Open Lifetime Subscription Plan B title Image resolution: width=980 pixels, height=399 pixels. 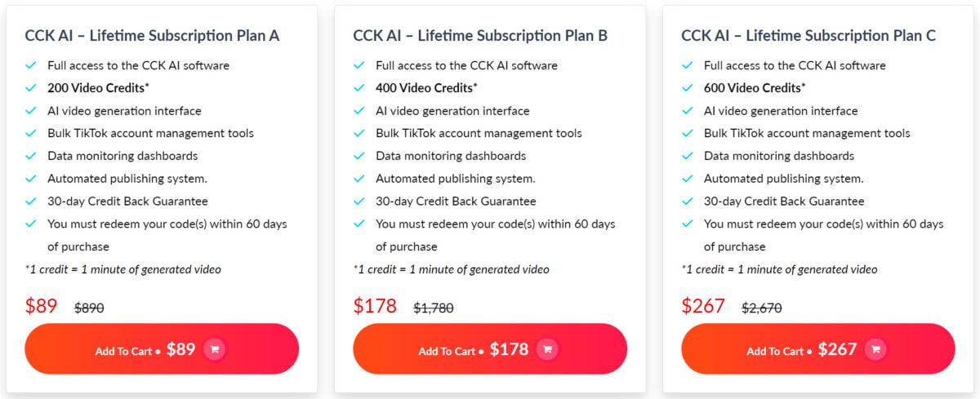[480, 36]
